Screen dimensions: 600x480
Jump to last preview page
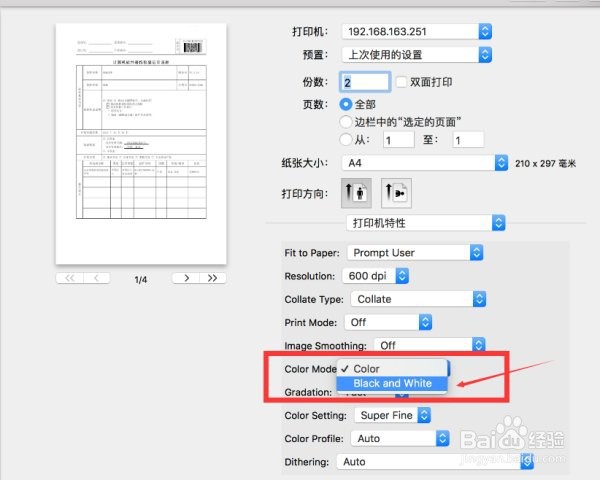[213, 278]
